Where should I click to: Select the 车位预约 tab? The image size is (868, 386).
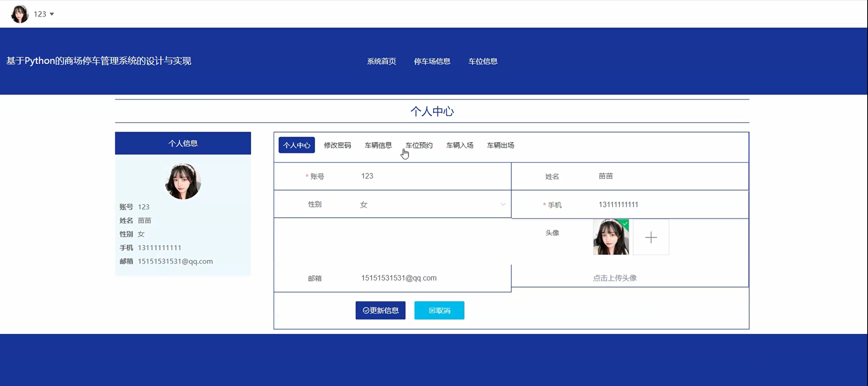pos(418,145)
